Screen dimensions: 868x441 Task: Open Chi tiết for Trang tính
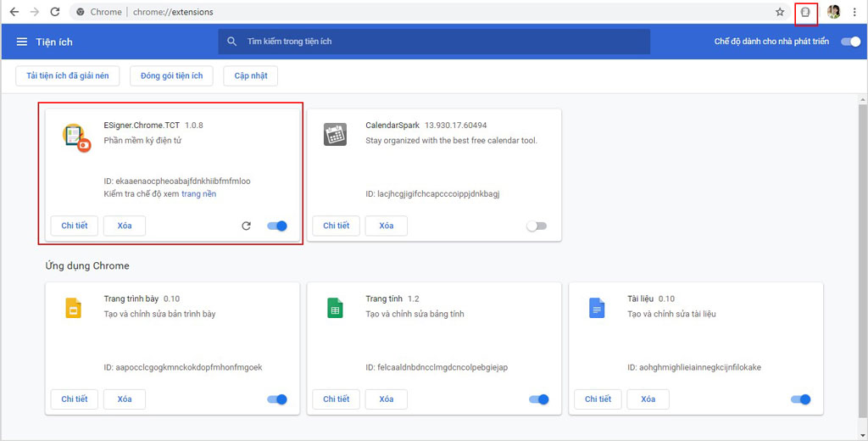[x=336, y=399]
